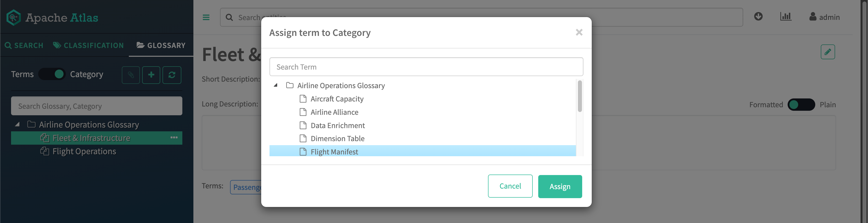
Task: Toggle the Formatted/Plain switch
Action: tap(801, 105)
